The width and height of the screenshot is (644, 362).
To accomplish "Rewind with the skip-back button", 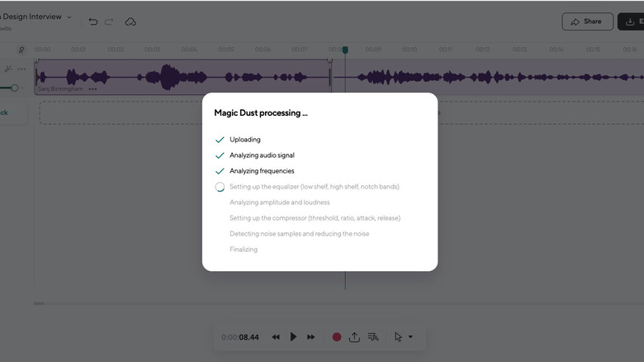I will 276,337.
